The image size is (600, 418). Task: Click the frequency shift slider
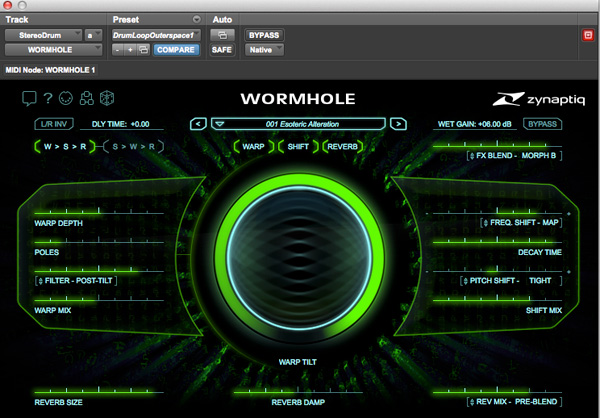tap(497, 212)
